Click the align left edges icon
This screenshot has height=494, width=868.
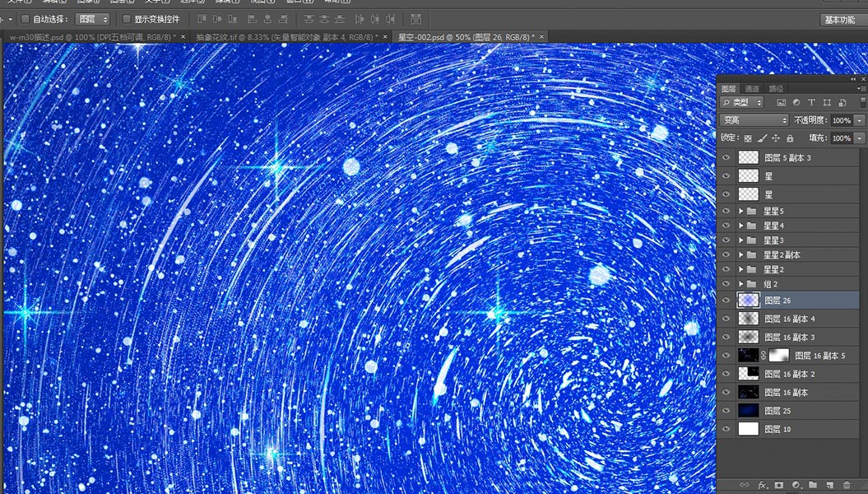click(252, 20)
